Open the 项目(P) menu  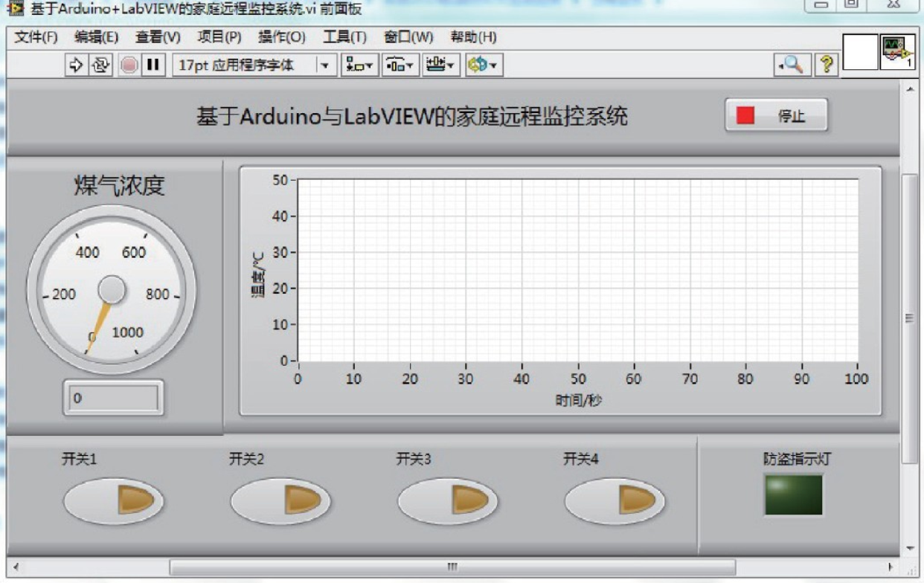point(219,36)
